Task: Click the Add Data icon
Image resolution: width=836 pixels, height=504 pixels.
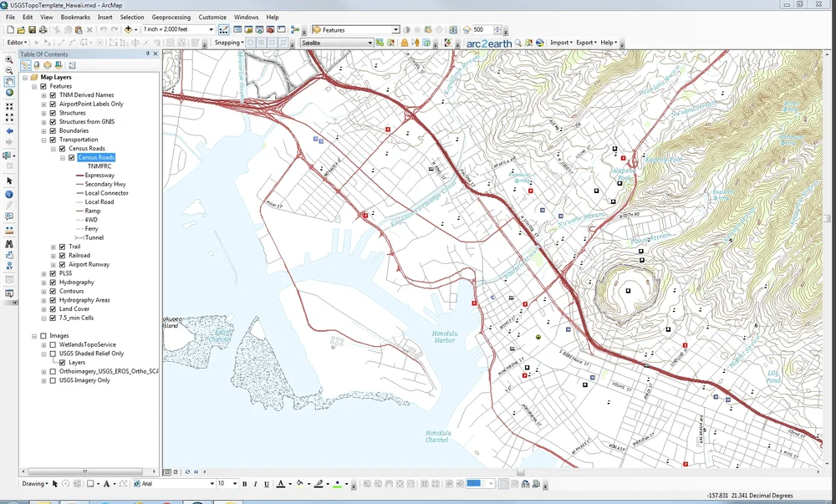Action: click(x=129, y=29)
